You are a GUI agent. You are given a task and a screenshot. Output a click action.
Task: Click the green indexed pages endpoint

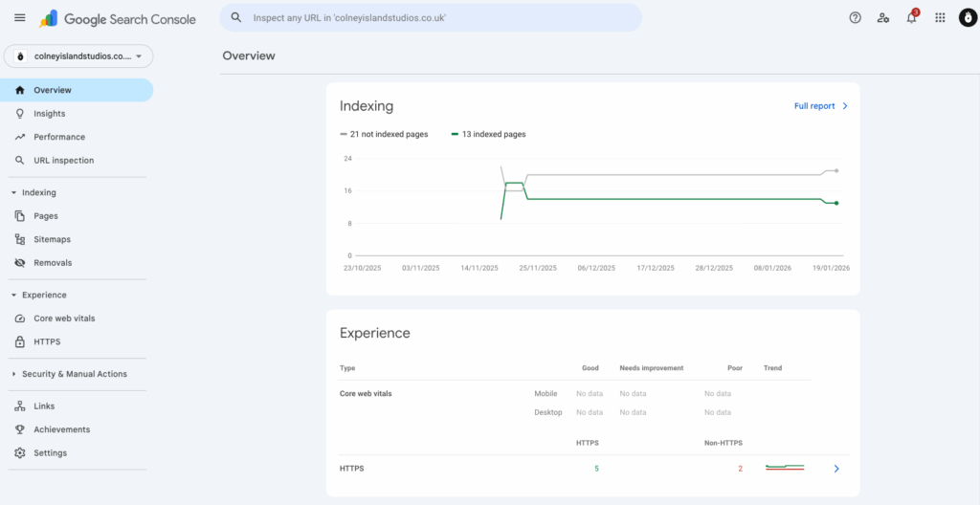pos(836,203)
